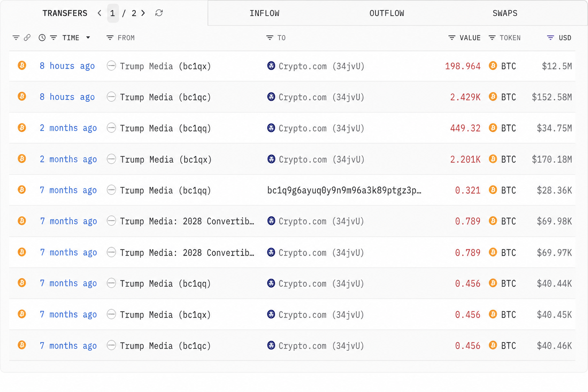Open Trump Media (bc1qx) sender in the $12.5M row
Screen dimensions: 588x392
pos(165,66)
